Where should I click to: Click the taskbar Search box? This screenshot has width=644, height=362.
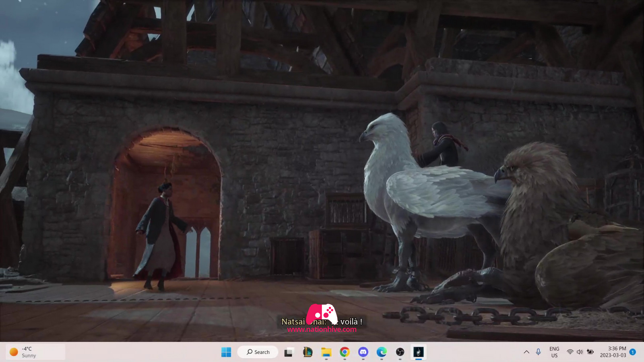coord(258,352)
